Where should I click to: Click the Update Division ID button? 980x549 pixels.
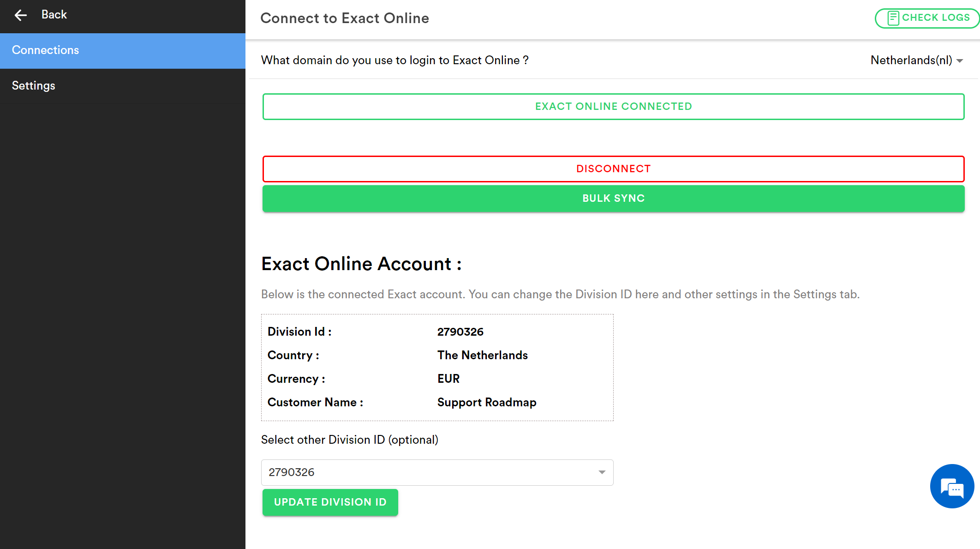tap(330, 502)
